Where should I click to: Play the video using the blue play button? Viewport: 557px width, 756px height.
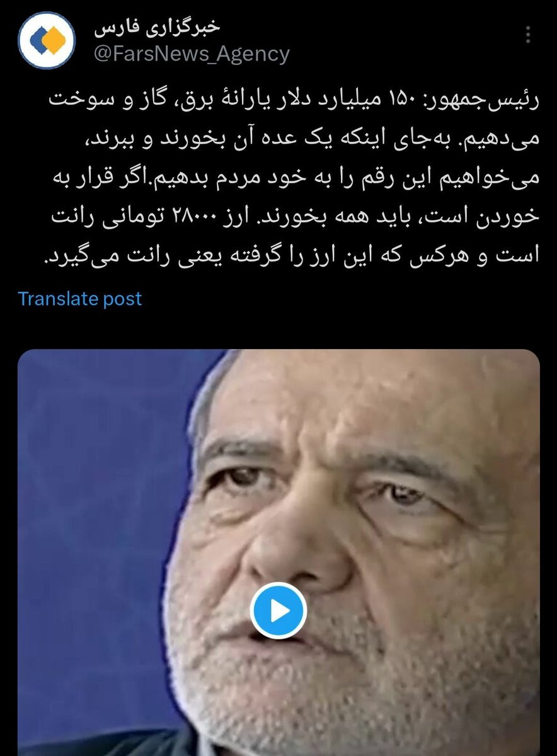pyautogui.click(x=278, y=610)
